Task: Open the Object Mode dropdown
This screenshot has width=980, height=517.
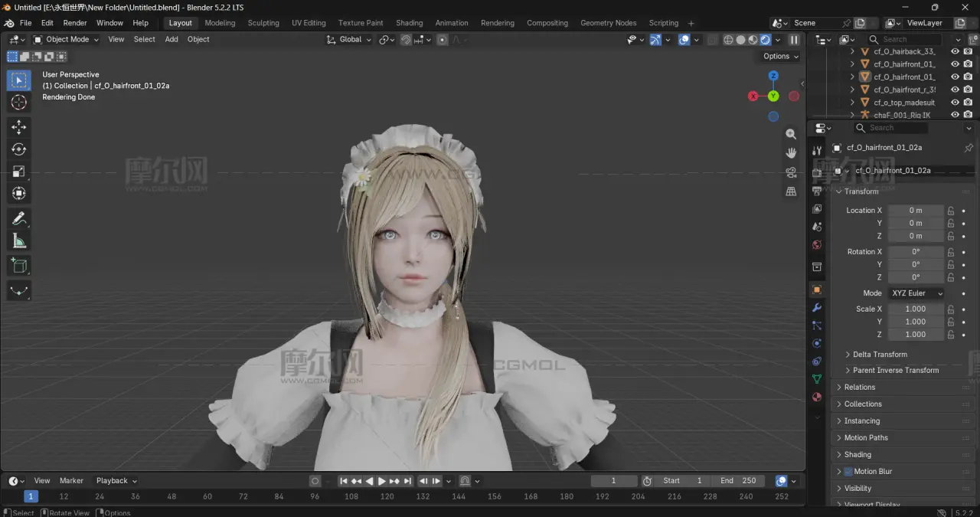Action: click(x=66, y=39)
